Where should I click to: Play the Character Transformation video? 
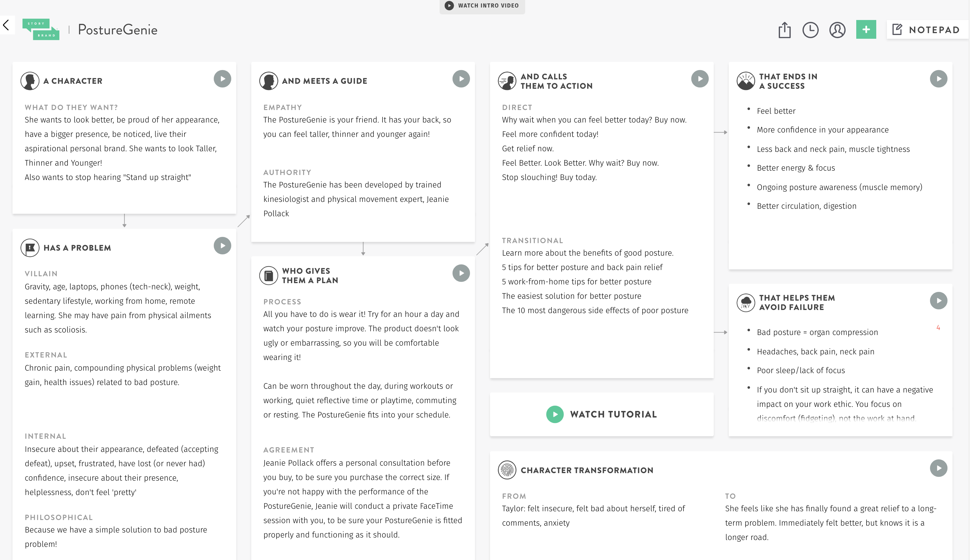(x=938, y=468)
